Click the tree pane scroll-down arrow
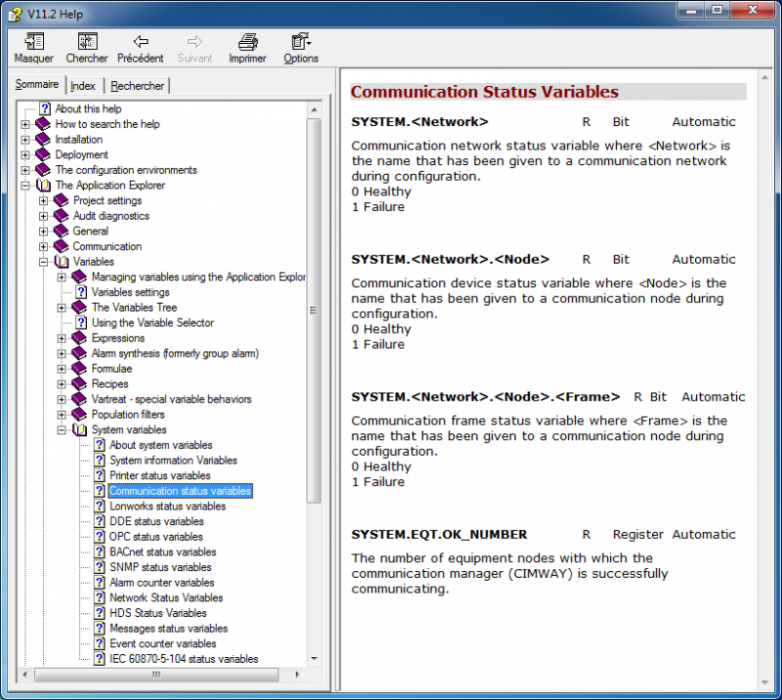Viewport: 782px width, 700px height. (x=314, y=659)
